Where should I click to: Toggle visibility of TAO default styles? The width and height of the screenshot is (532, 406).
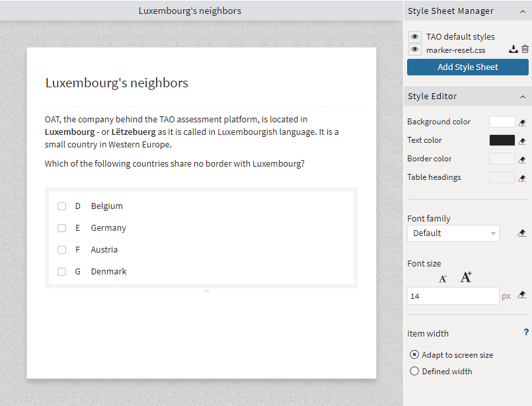[x=414, y=36]
